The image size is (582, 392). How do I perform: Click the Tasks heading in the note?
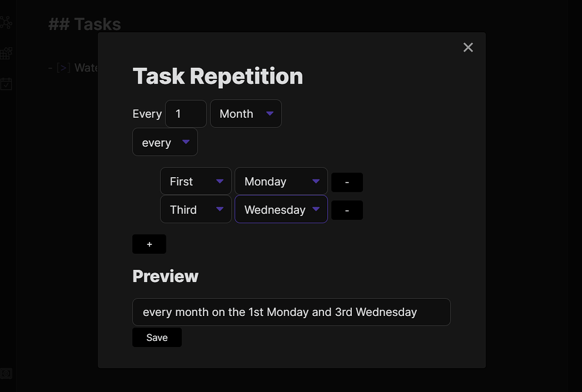[84, 24]
